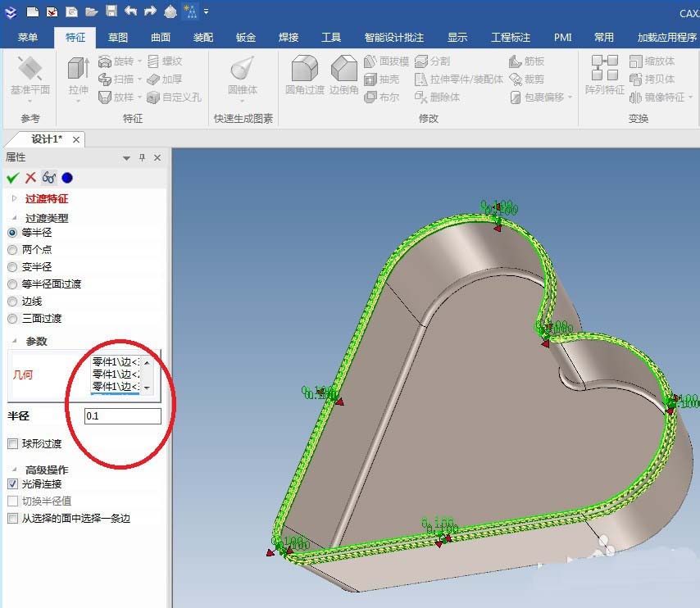Switch to the 装配 ribbon tab
The image size is (700, 608).
click(203, 38)
